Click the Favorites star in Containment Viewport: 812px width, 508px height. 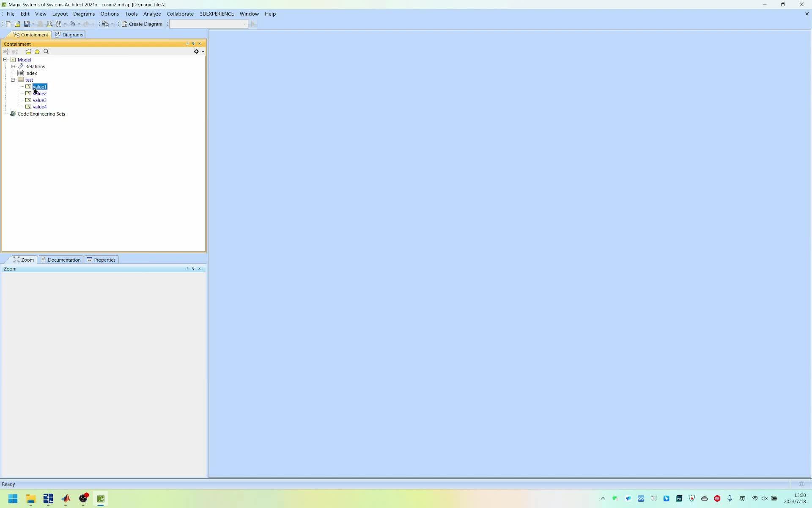click(x=37, y=52)
